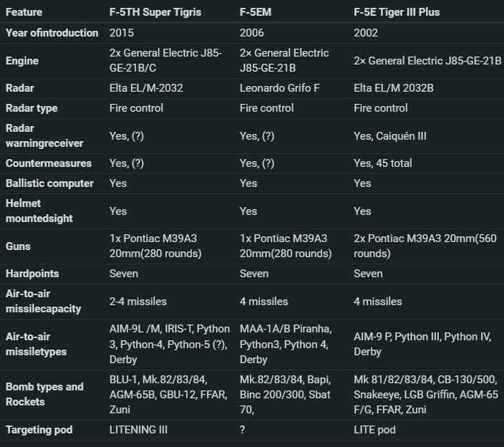Select the Year of introduction row label
Screen dimensions: 504x447
tap(52, 33)
